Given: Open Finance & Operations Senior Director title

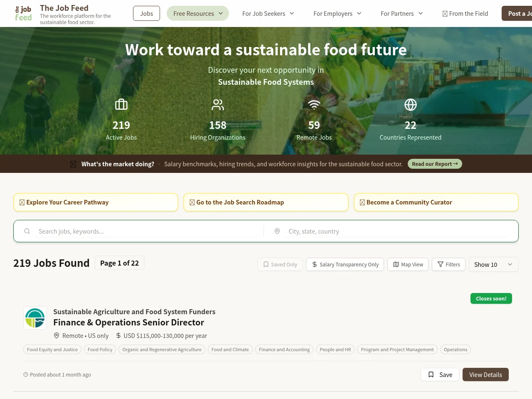Looking at the screenshot, I should tap(128, 322).
